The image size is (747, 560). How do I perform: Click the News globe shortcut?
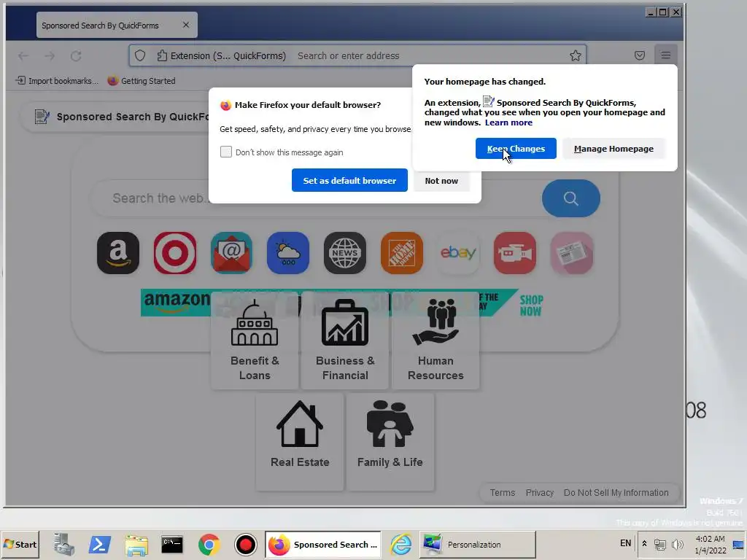tap(345, 253)
